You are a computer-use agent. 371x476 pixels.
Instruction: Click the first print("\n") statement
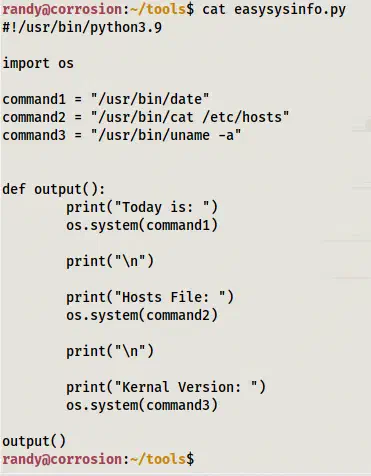coord(110,261)
